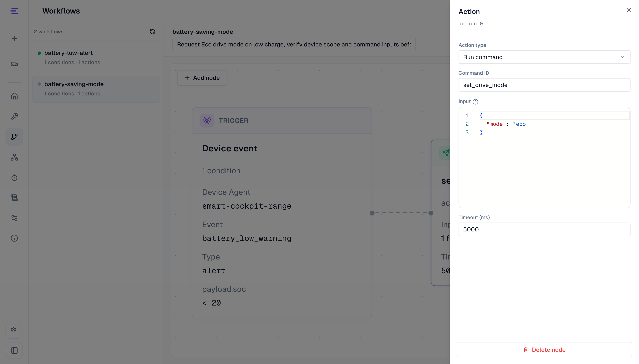Click the Device event trigger title
Screen dimensions: 639x364
pos(230,148)
